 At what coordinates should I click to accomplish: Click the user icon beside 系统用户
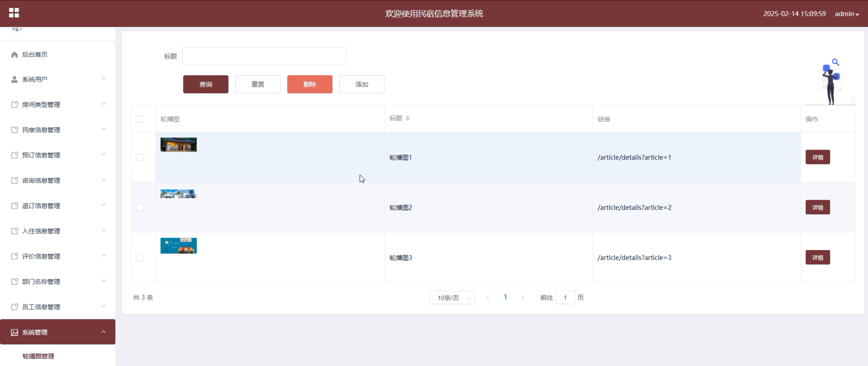[x=14, y=79]
